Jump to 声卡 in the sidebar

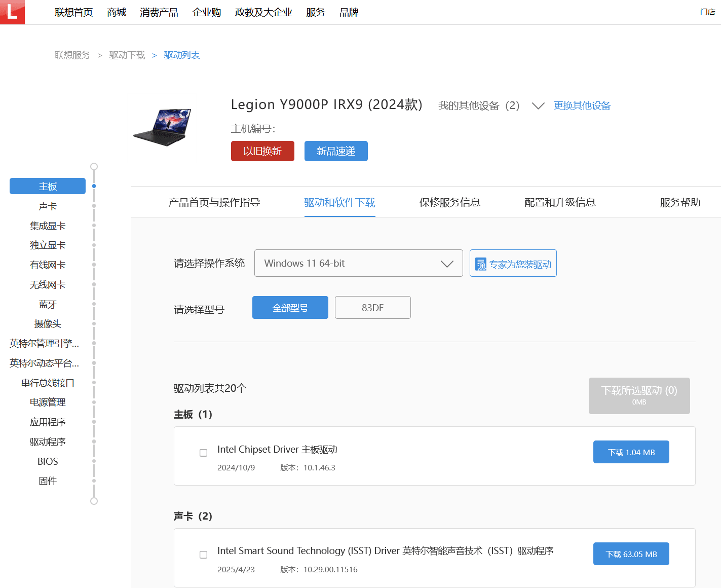pyautogui.click(x=48, y=206)
